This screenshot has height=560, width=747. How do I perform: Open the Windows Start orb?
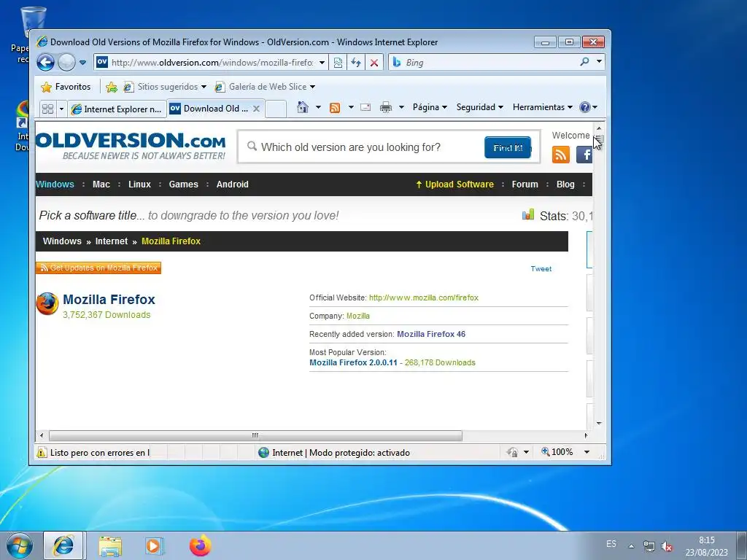20,545
